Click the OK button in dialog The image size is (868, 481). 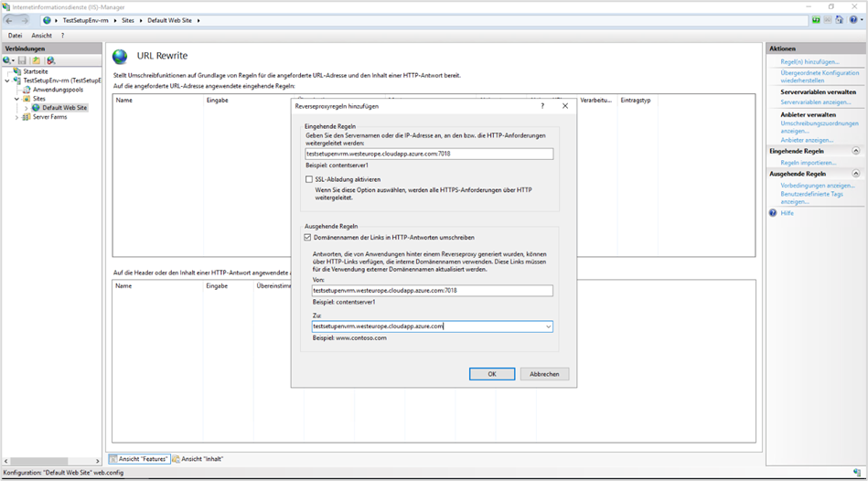click(x=491, y=374)
